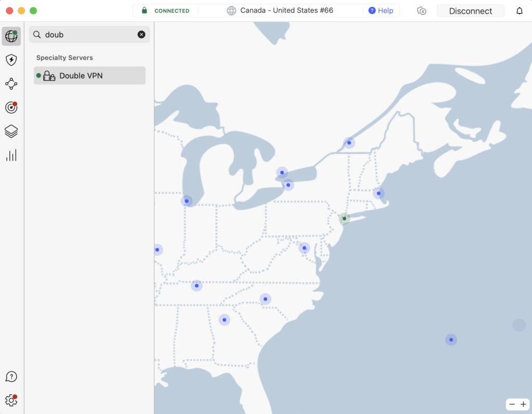Image resolution: width=532 pixels, height=414 pixels.
Task: Click the Boston area server pin
Action: point(379,193)
